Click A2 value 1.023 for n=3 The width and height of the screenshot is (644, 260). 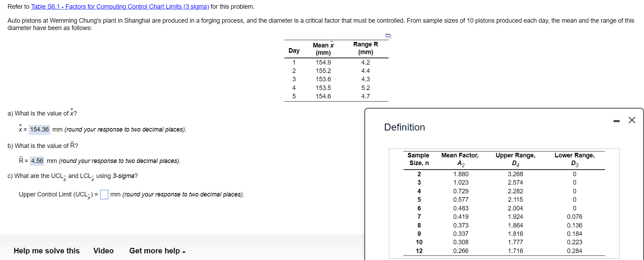[461, 183]
